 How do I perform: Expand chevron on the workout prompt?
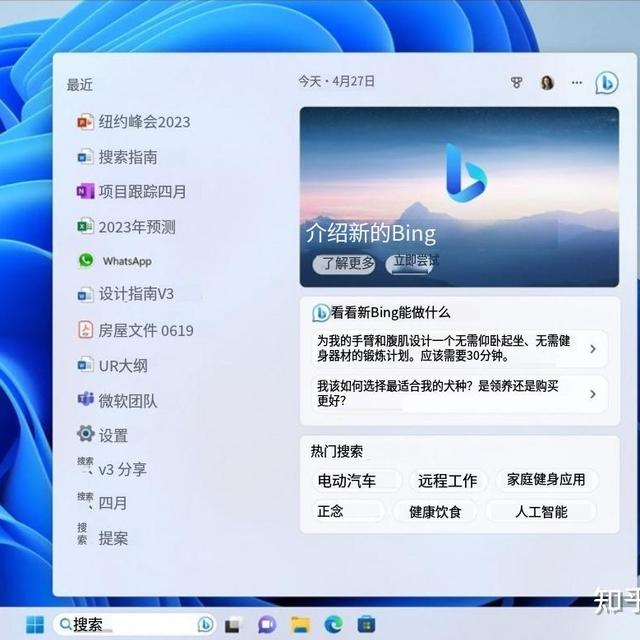593,349
